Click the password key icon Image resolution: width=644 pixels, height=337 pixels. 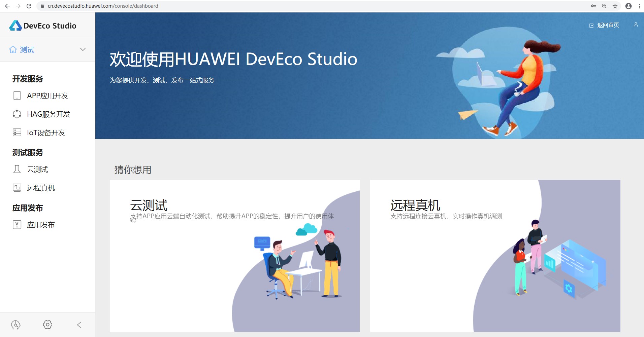pyautogui.click(x=593, y=6)
